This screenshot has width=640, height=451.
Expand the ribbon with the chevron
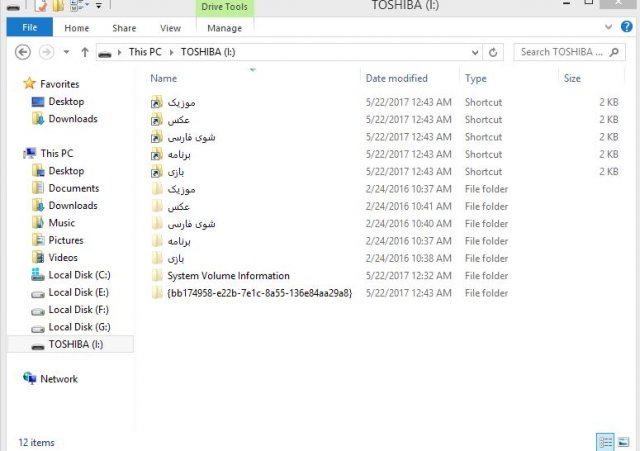[608, 27]
